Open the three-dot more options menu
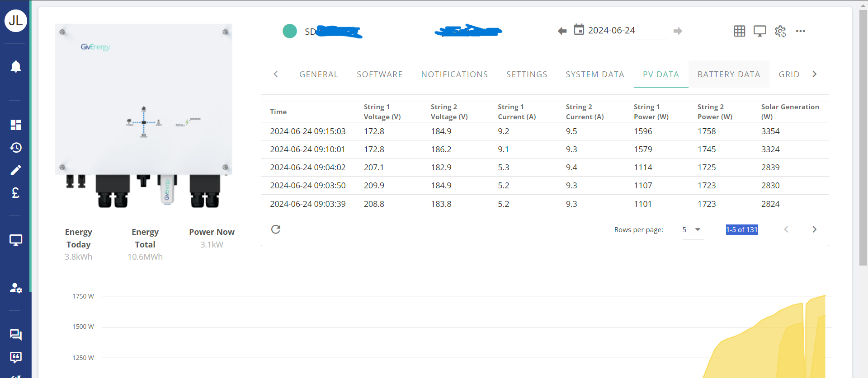 click(x=801, y=31)
